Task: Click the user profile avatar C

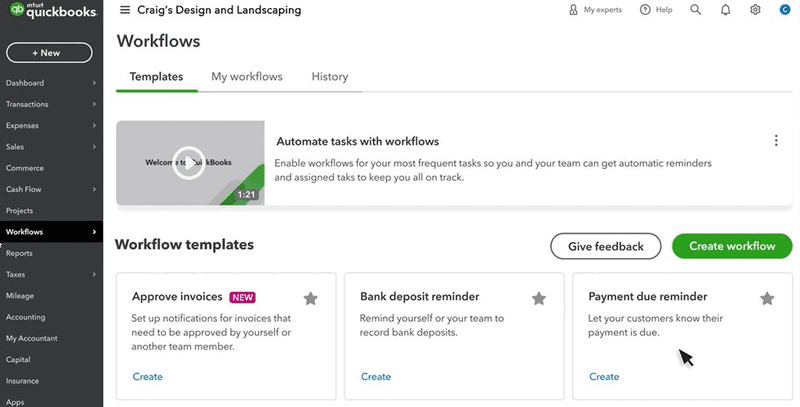Action: coord(785,10)
